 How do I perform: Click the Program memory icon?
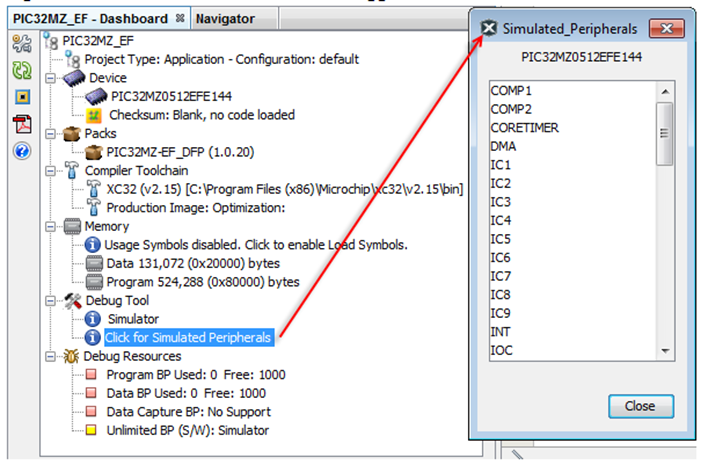pyautogui.click(x=94, y=282)
